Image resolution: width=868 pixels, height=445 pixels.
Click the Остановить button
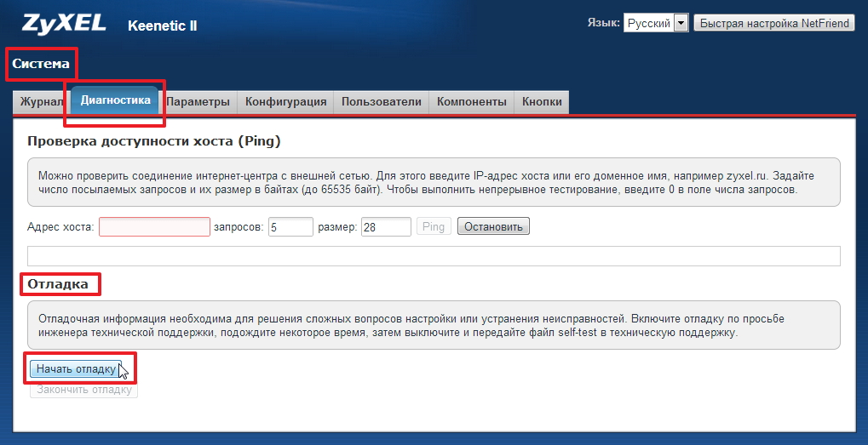coord(493,227)
